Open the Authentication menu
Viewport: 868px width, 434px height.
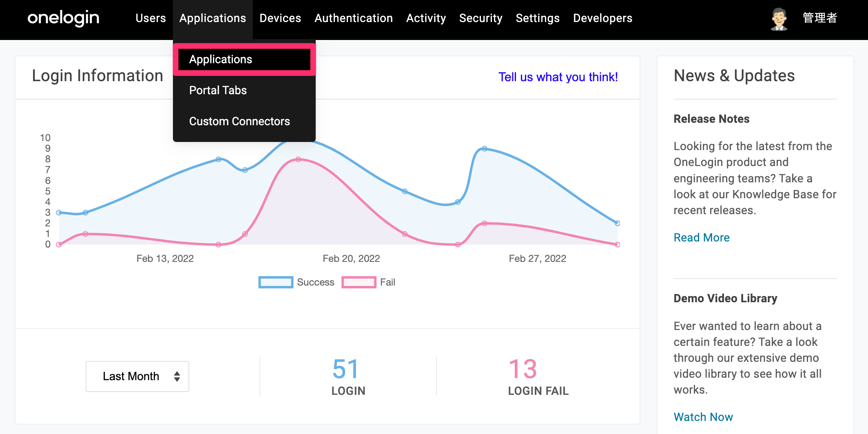coord(354,18)
